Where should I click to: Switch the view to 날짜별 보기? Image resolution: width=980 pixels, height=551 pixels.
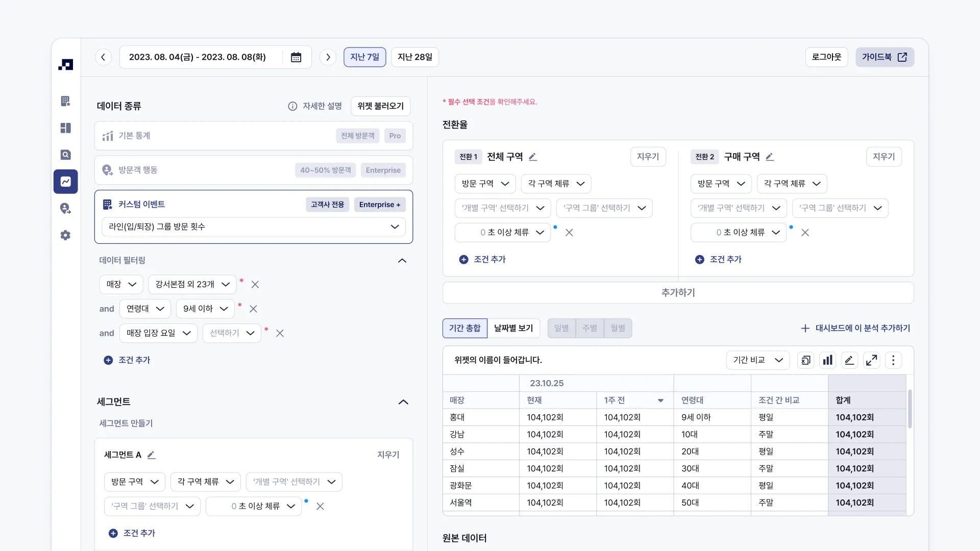(513, 328)
